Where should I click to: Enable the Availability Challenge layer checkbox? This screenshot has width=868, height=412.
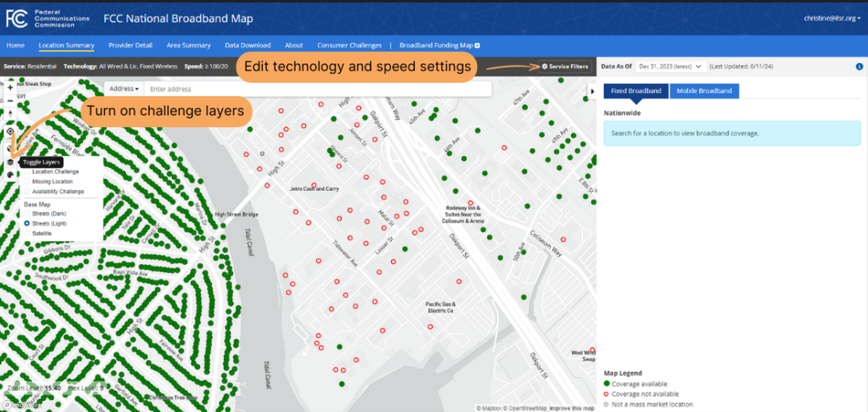coord(27,192)
